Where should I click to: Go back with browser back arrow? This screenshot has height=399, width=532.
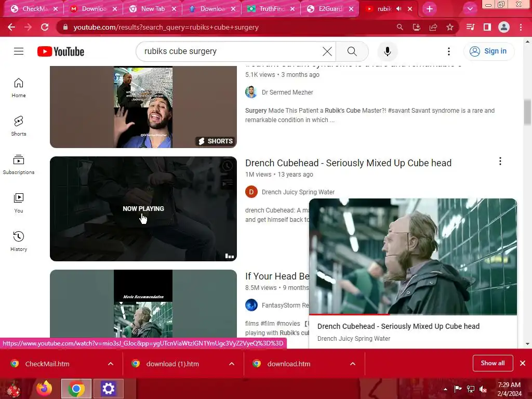(x=11, y=27)
